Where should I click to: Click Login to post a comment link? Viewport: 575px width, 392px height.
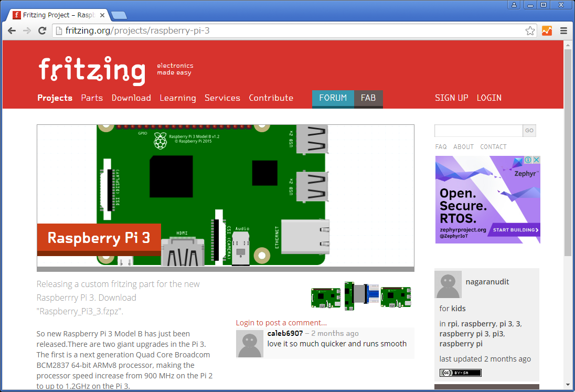281,323
